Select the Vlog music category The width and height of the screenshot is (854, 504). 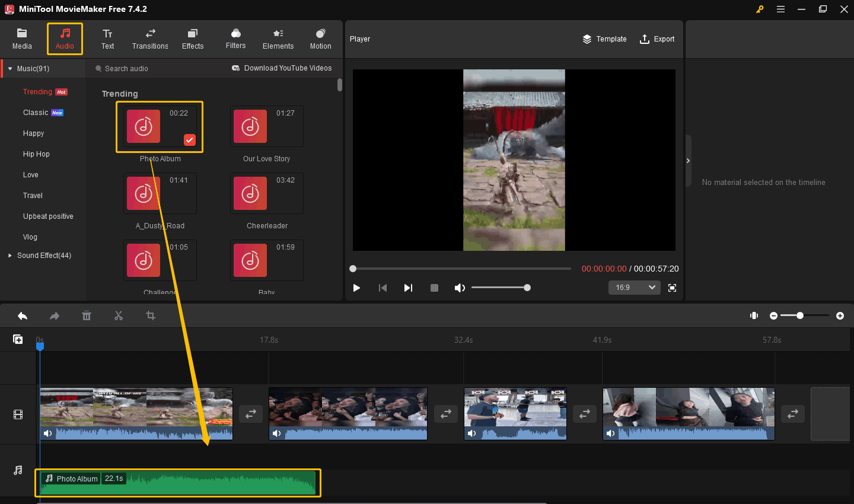point(30,237)
